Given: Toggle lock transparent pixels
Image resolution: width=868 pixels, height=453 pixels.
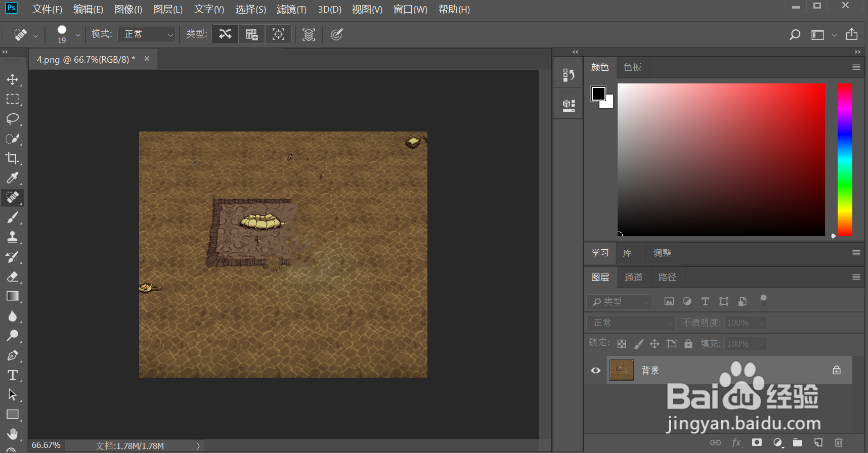Looking at the screenshot, I should pos(622,344).
